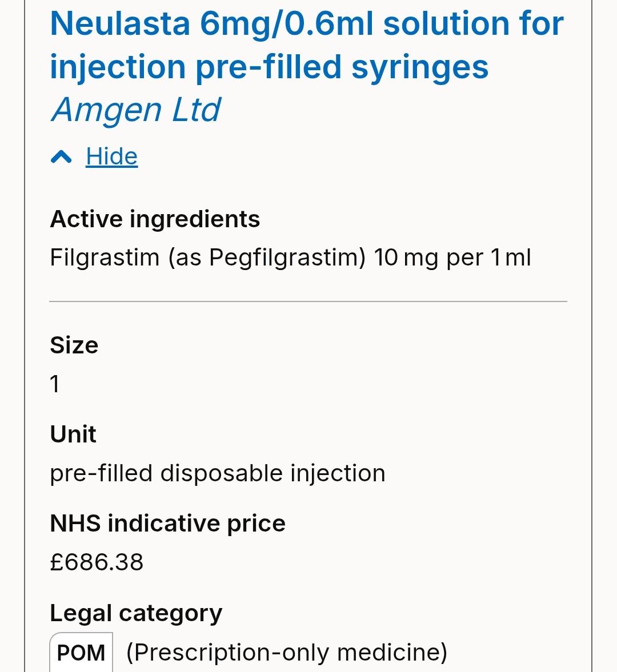Click the '10 mg per 1 ml' strength
The height and width of the screenshot is (672, 617).
tap(452, 257)
